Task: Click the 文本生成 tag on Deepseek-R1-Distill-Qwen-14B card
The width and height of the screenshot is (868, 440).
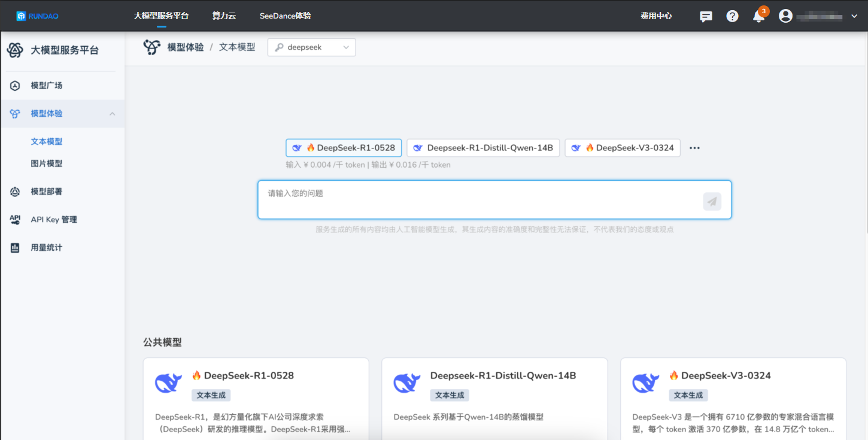Action: pyautogui.click(x=450, y=395)
